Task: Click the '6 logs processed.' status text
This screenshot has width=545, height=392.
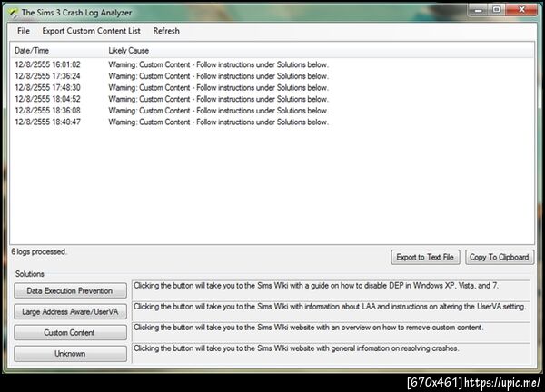Action: pyautogui.click(x=38, y=251)
